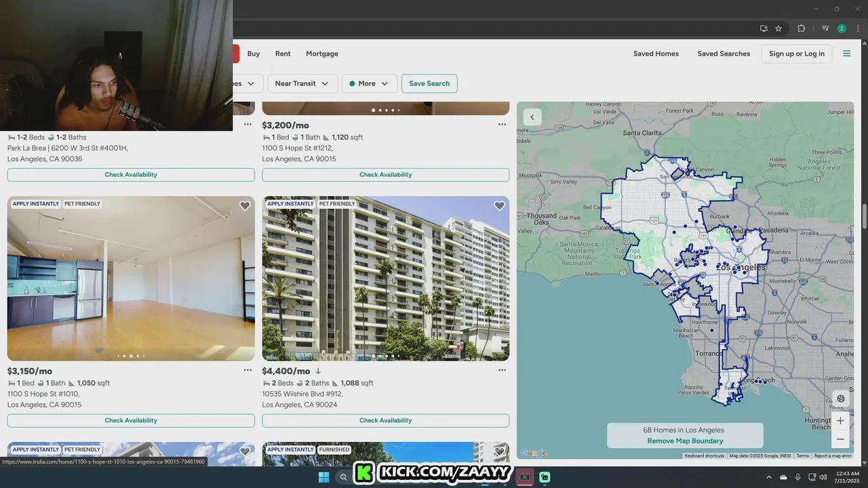Click the Buy navigation item
This screenshot has height=488, width=868.
pyautogui.click(x=254, y=54)
